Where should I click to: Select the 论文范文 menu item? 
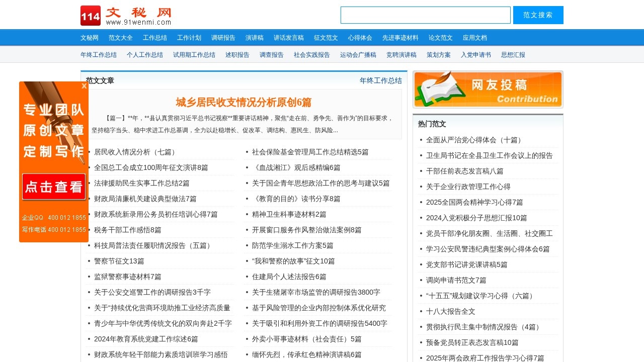click(x=440, y=37)
